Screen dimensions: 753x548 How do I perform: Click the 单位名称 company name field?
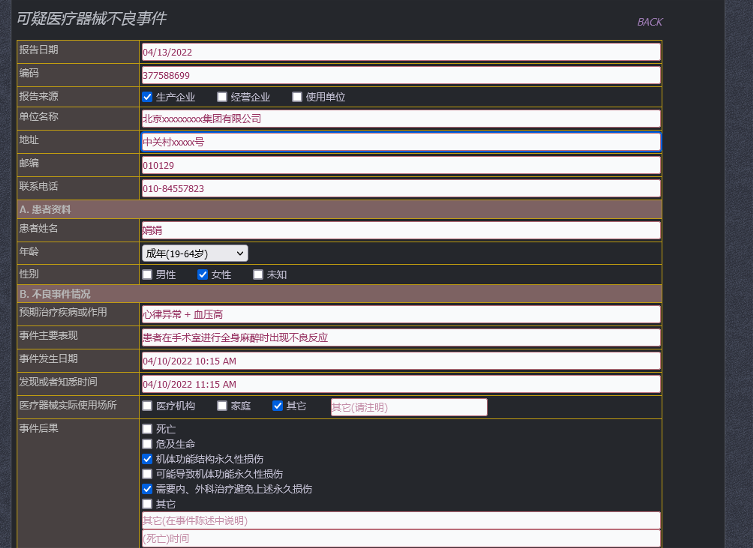400,118
